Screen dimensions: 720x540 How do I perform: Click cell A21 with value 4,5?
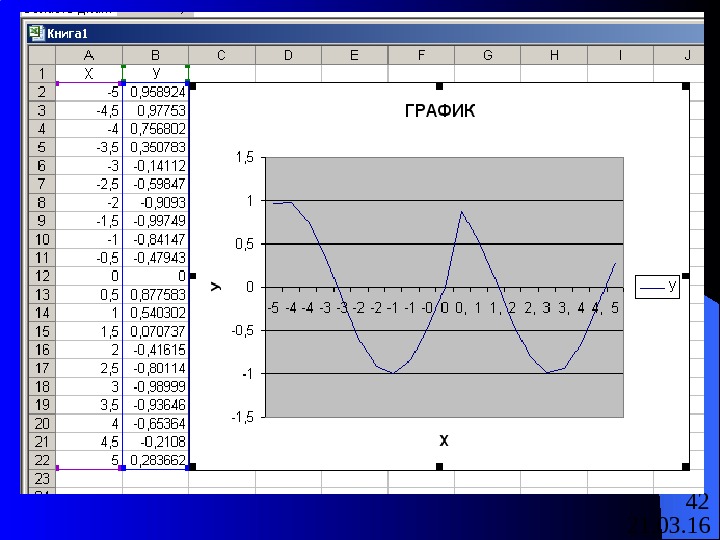[x=89, y=442]
